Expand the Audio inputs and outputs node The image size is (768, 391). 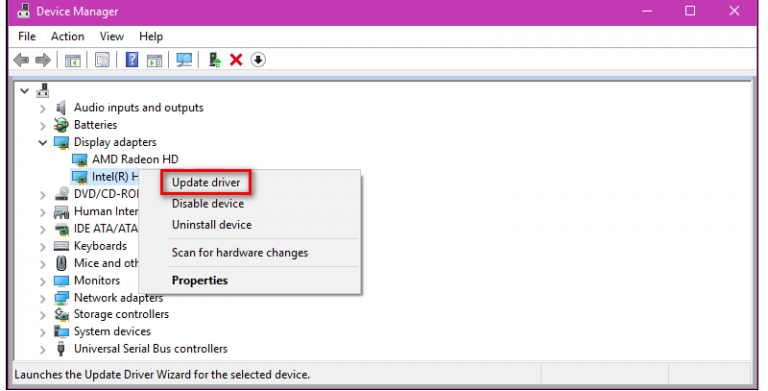tap(43, 108)
